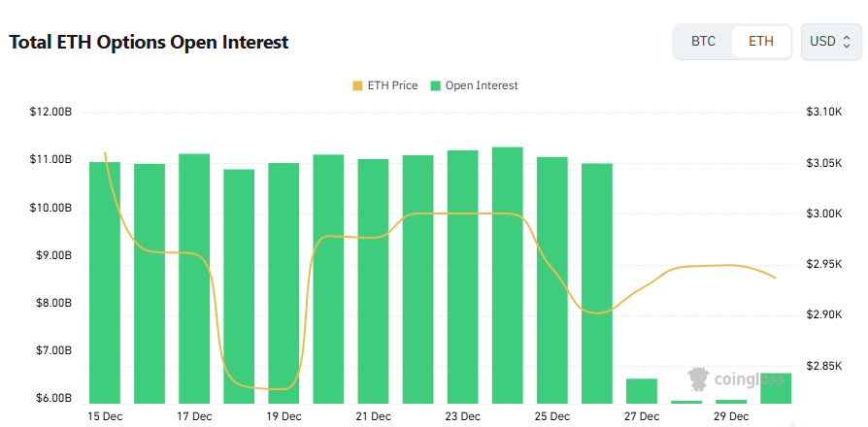This screenshot has height=427, width=868.
Task: Click the $12.00B left axis label
Action: click(50, 113)
